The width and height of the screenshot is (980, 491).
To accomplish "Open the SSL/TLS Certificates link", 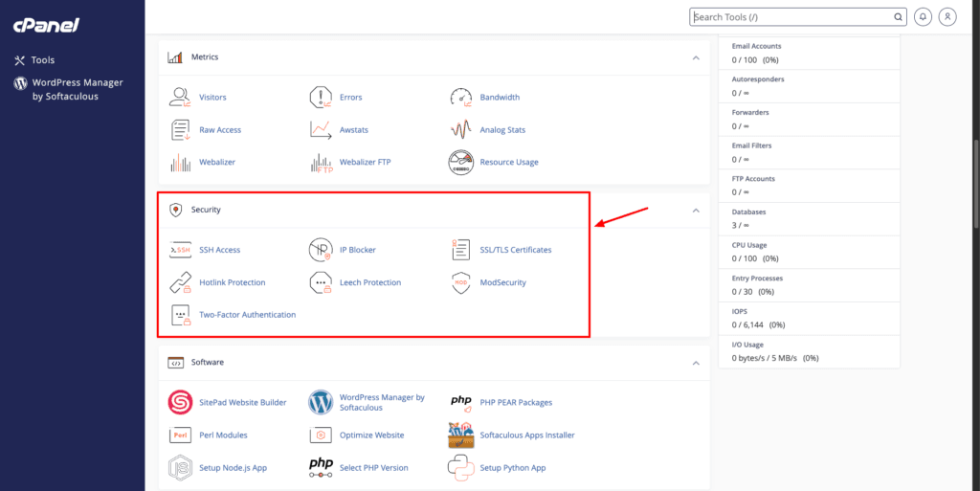I will [x=516, y=250].
